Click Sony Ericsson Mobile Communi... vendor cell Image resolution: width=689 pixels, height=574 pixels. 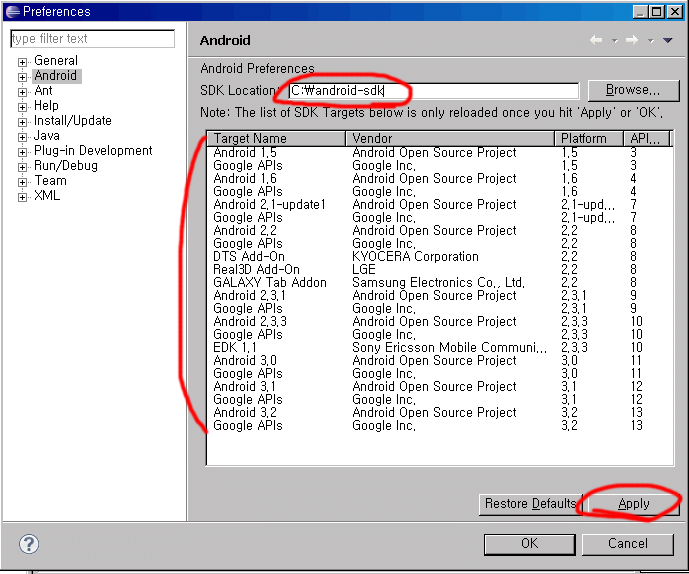point(450,348)
